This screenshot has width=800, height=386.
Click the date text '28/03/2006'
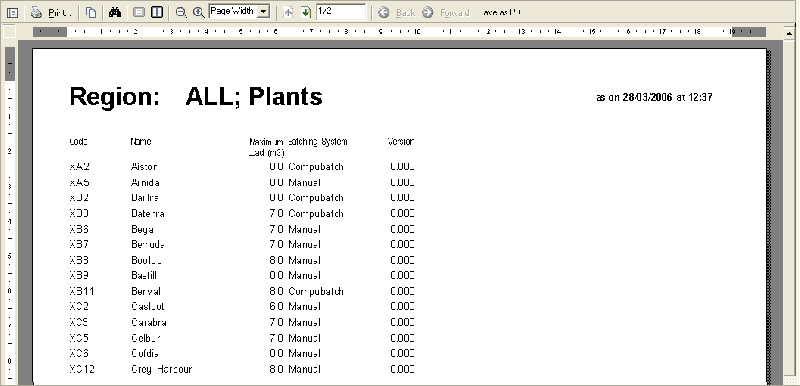tap(648, 97)
